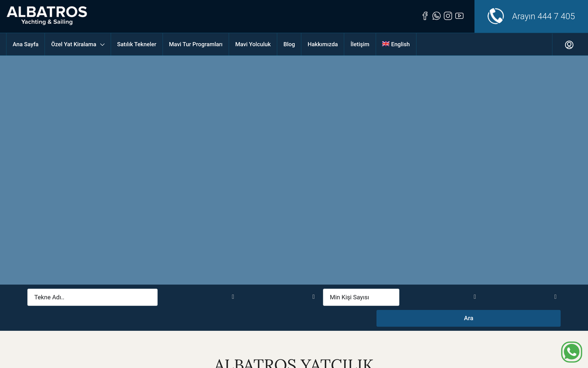
Task: Click the phone handset icon beside Arayın
Action: [496, 16]
